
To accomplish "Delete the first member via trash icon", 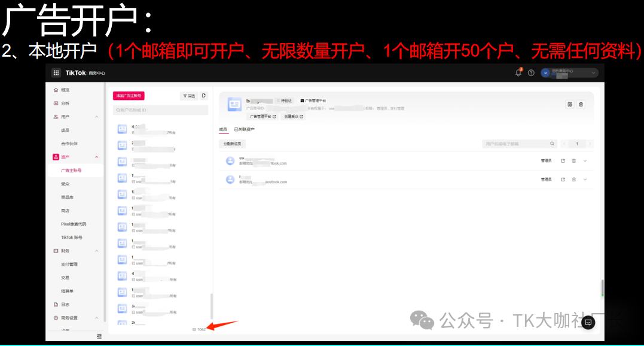I will coord(574,161).
